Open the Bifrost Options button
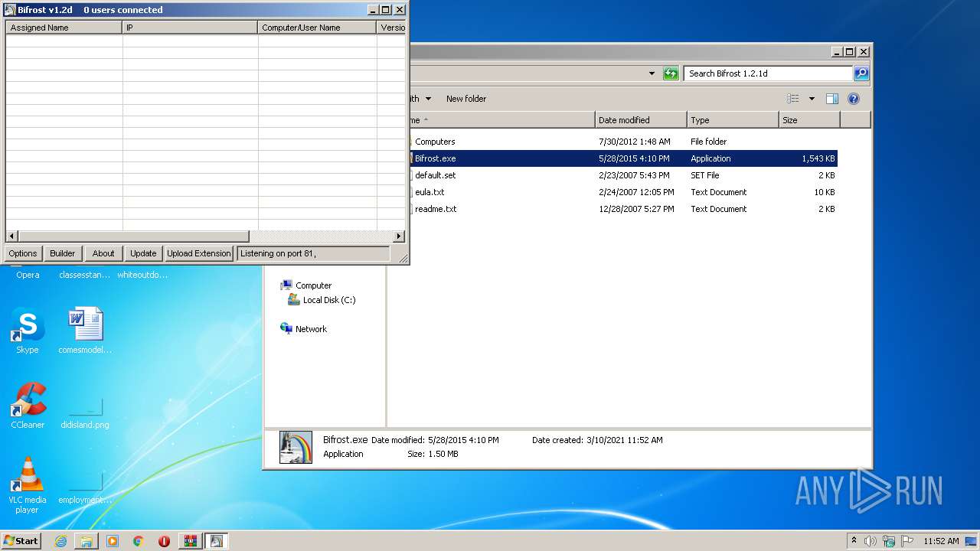Viewport: 980px width, 551px height. pyautogui.click(x=23, y=253)
